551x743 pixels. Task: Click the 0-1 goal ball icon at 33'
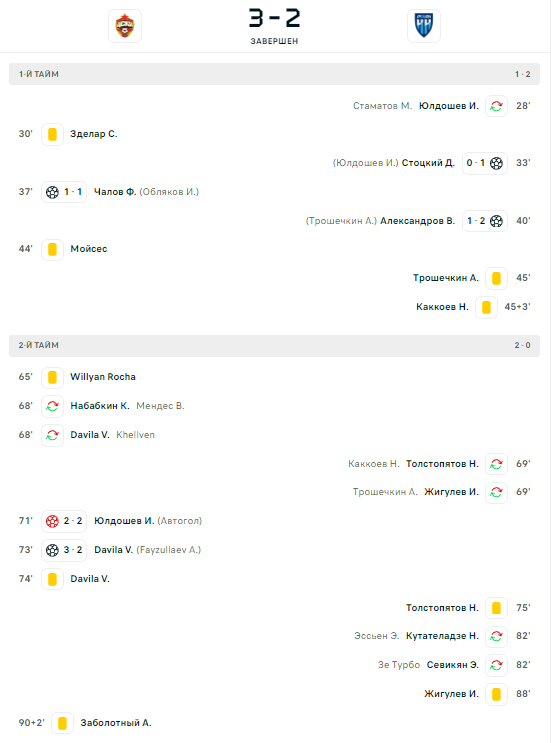[496, 163]
